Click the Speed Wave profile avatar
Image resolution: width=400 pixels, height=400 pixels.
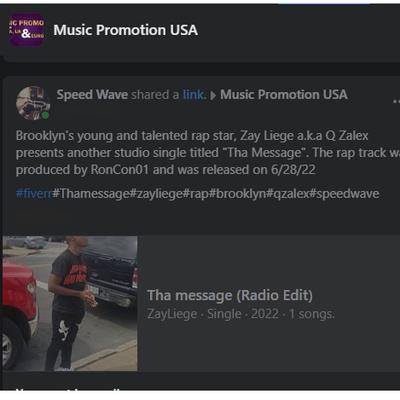click(33, 103)
